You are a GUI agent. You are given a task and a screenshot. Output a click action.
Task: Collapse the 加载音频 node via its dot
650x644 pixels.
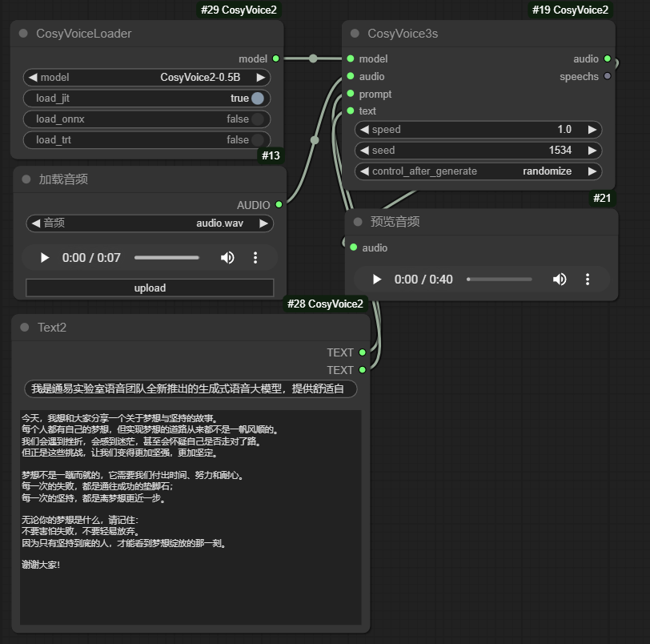pyautogui.click(x=26, y=179)
